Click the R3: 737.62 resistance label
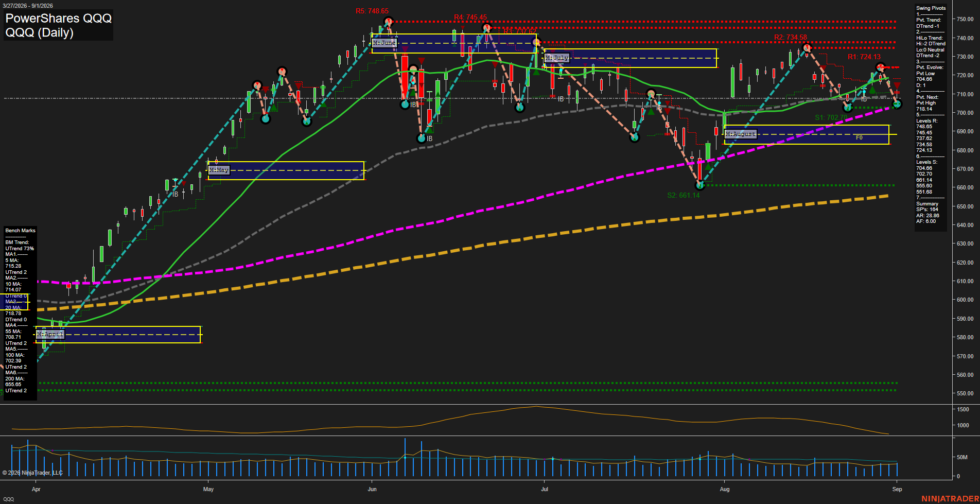Screen dimensions: 980x504 pyautogui.click(x=520, y=31)
